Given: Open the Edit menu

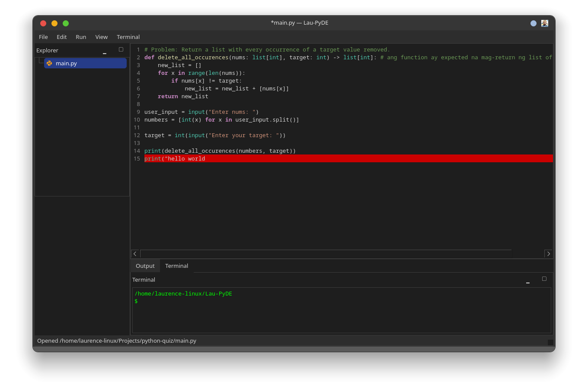Looking at the screenshot, I should [x=62, y=37].
